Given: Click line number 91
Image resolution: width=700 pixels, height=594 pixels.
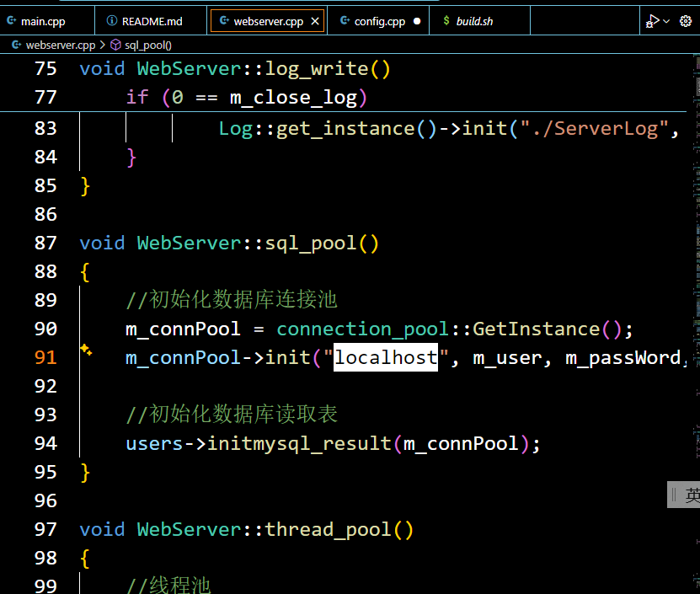Looking at the screenshot, I should pos(45,358).
